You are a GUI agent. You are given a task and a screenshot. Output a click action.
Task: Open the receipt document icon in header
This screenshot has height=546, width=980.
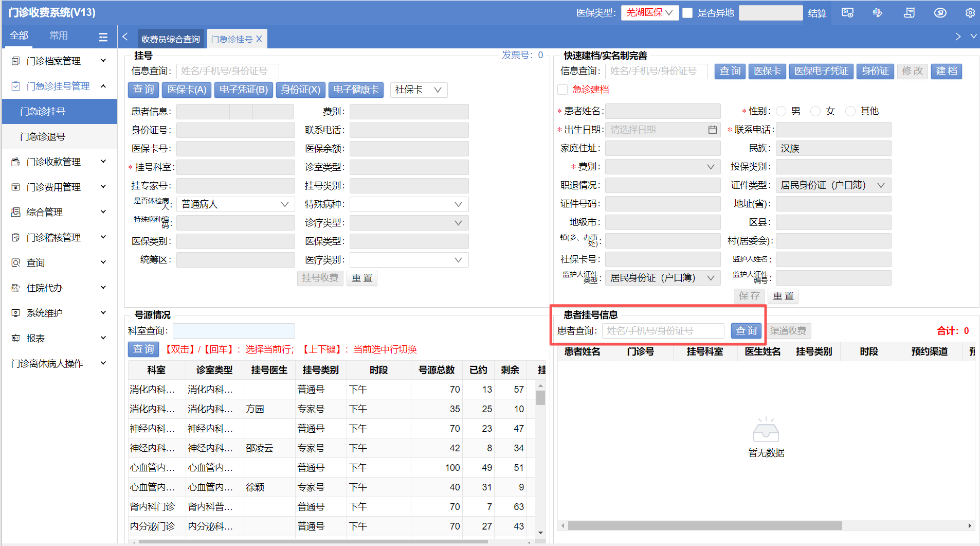pos(909,13)
